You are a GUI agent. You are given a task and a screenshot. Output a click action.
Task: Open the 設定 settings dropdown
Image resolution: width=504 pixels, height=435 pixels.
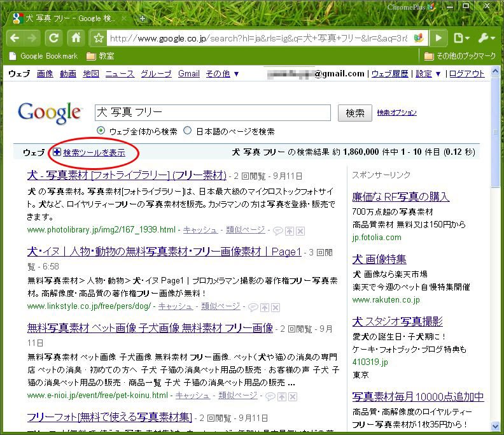[x=428, y=74]
